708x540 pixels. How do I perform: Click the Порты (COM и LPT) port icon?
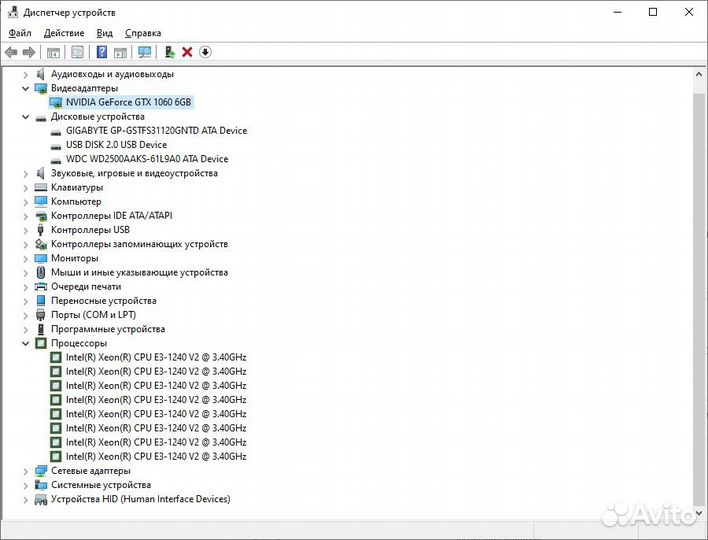41,315
